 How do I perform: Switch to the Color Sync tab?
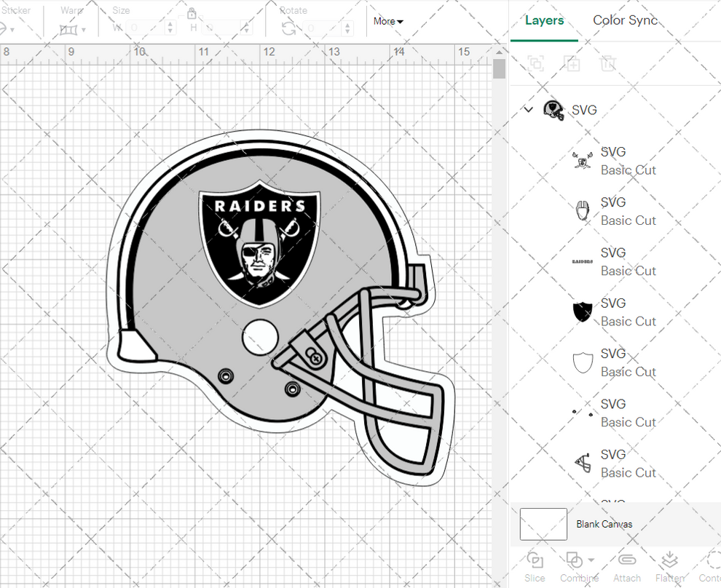(625, 20)
